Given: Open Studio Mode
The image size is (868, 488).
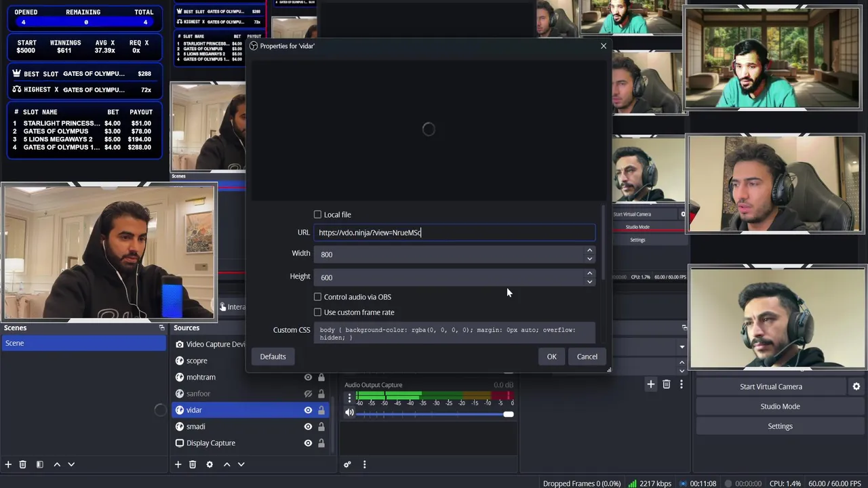Looking at the screenshot, I should 780,406.
